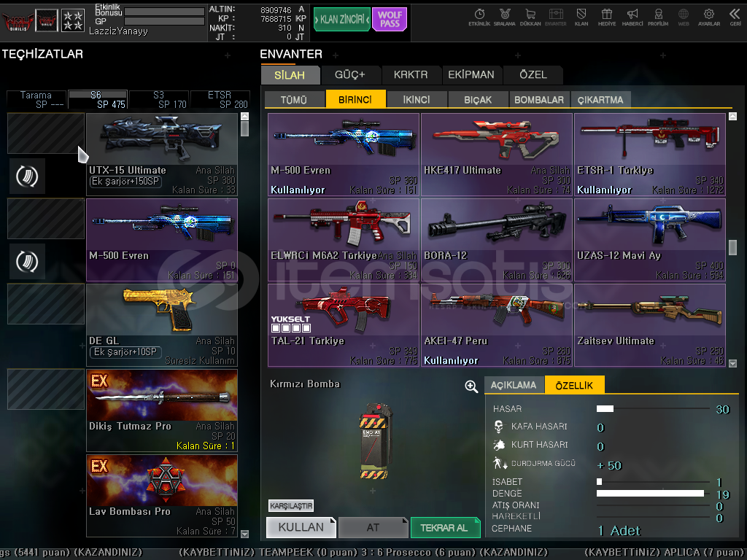The width and height of the screenshot is (747, 560).
Task: Open the Web globe icon
Action: 683,17
